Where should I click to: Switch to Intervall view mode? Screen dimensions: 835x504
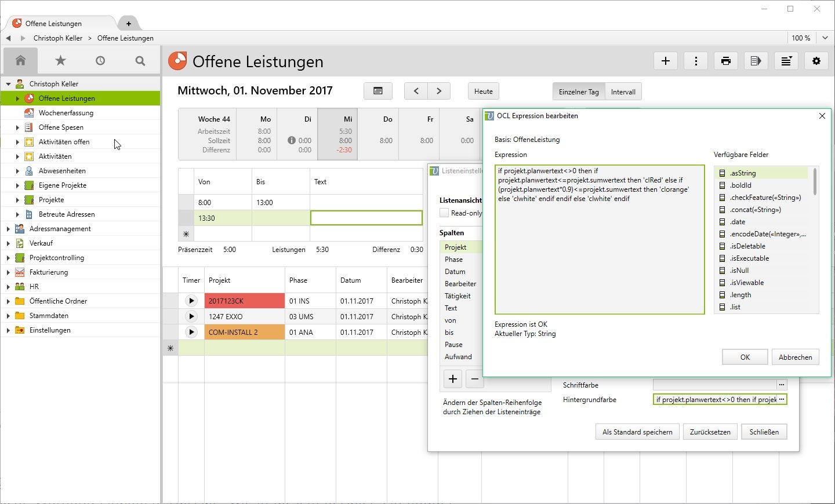click(623, 92)
